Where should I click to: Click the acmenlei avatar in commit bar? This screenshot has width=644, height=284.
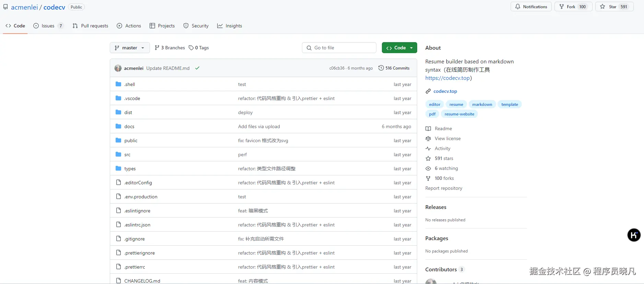118,68
